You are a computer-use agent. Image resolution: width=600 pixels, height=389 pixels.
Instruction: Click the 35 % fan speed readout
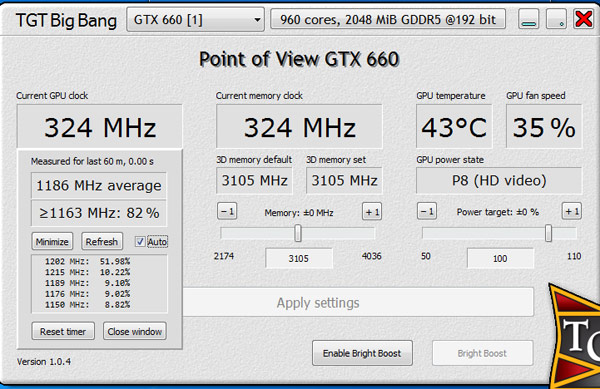point(544,127)
